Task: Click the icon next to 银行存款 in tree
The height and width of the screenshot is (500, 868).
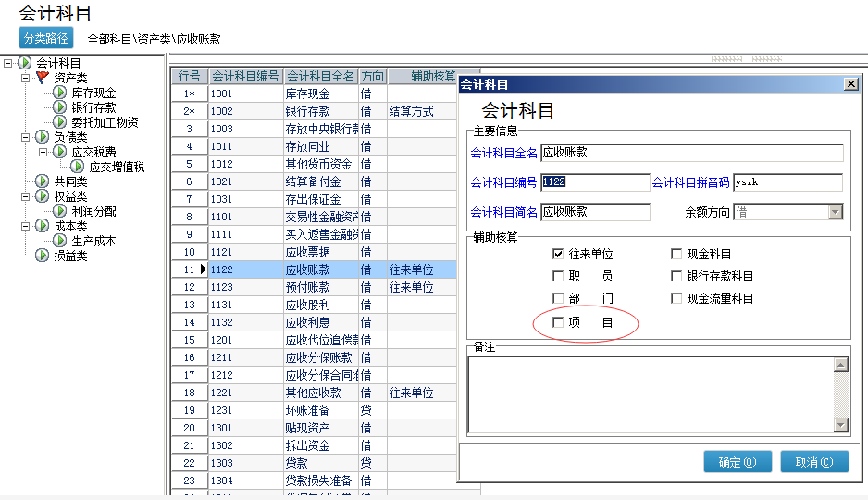Action: pyautogui.click(x=60, y=106)
